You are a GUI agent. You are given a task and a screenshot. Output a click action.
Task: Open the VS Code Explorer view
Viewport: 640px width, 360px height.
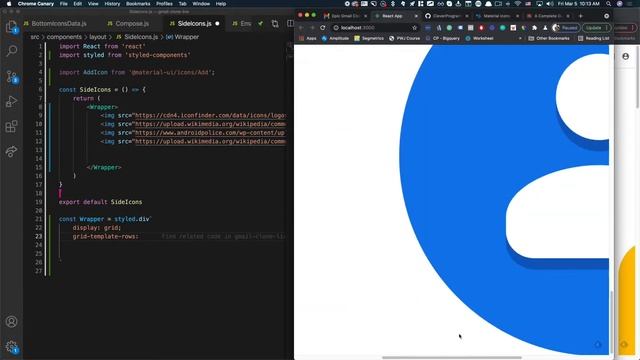[x=11, y=27]
